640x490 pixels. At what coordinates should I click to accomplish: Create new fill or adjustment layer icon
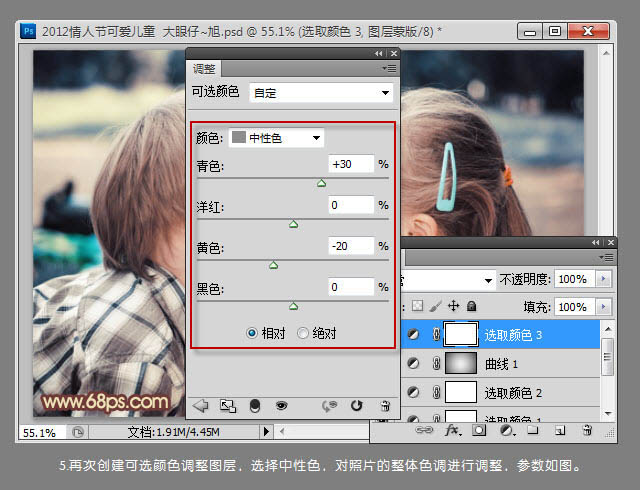[x=506, y=430]
